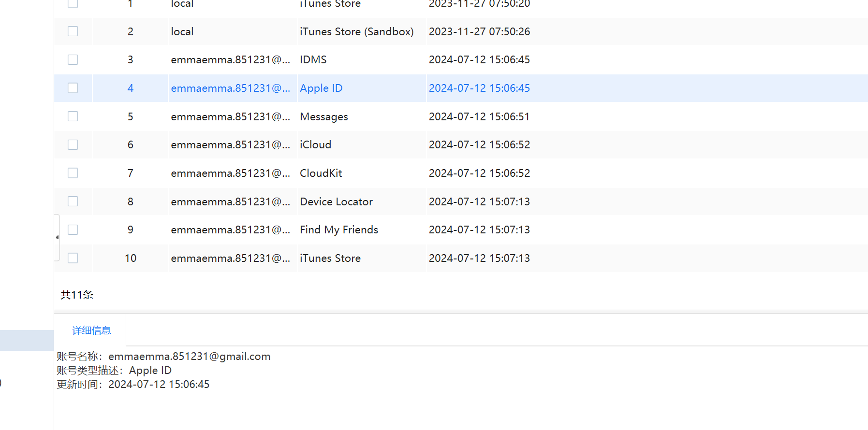The width and height of the screenshot is (868, 430).
Task: Collapse the left sidebar with the arrow handle
Action: pyautogui.click(x=57, y=237)
